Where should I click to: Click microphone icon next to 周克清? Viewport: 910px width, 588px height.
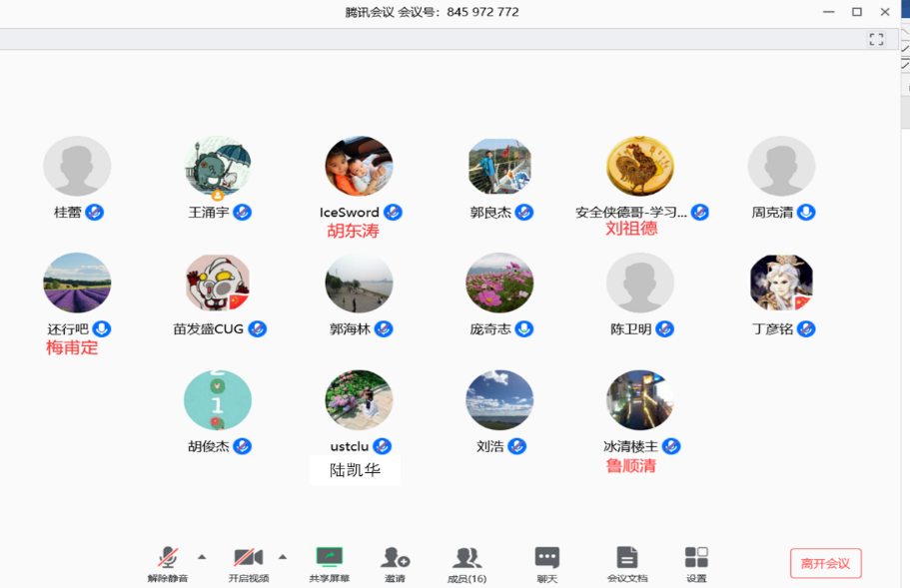coord(805,212)
